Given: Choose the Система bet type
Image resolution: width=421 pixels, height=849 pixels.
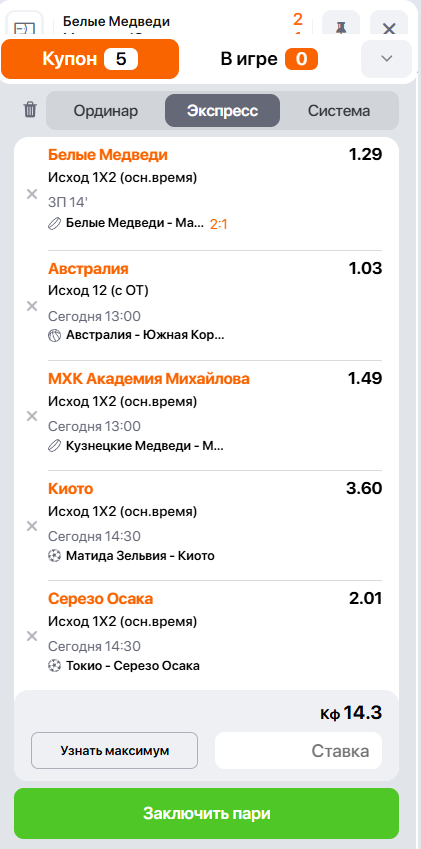Looking at the screenshot, I should [339, 110].
